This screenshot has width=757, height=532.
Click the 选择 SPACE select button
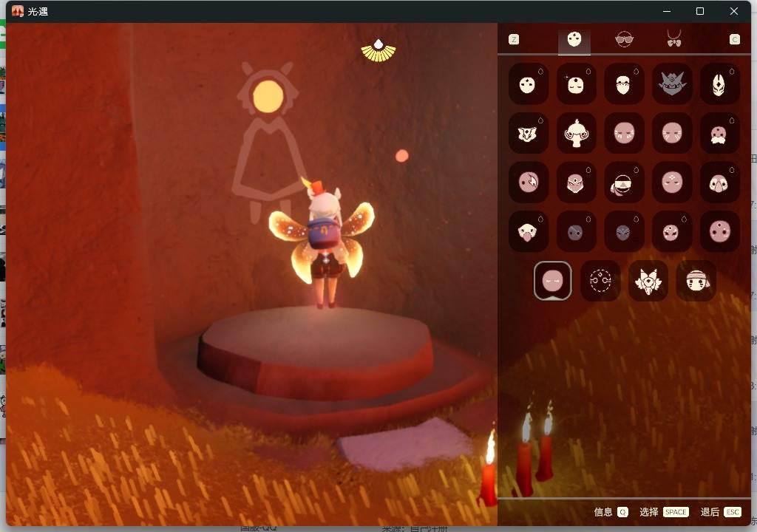tap(664, 512)
